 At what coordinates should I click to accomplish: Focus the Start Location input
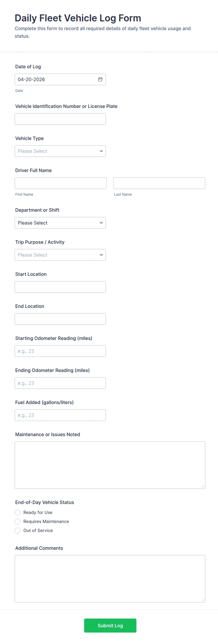[60, 287]
